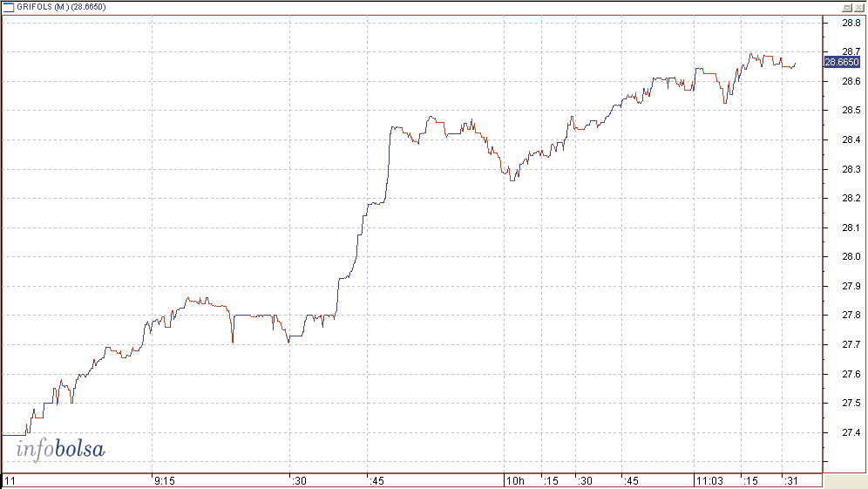Click the 27.4 price axis label
The width and height of the screenshot is (868, 489).
[x=851, y=432]
